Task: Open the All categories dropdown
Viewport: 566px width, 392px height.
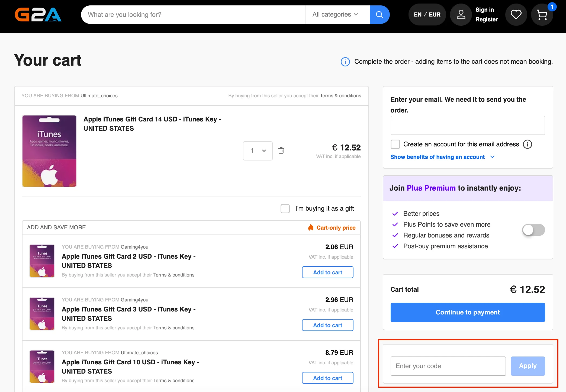Action: (x=335, y=15)
